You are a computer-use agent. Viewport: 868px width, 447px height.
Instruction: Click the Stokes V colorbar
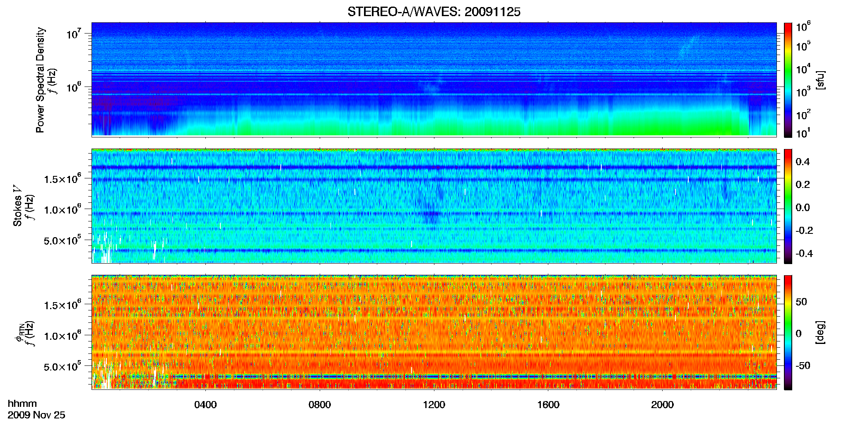tap(788, 206)
